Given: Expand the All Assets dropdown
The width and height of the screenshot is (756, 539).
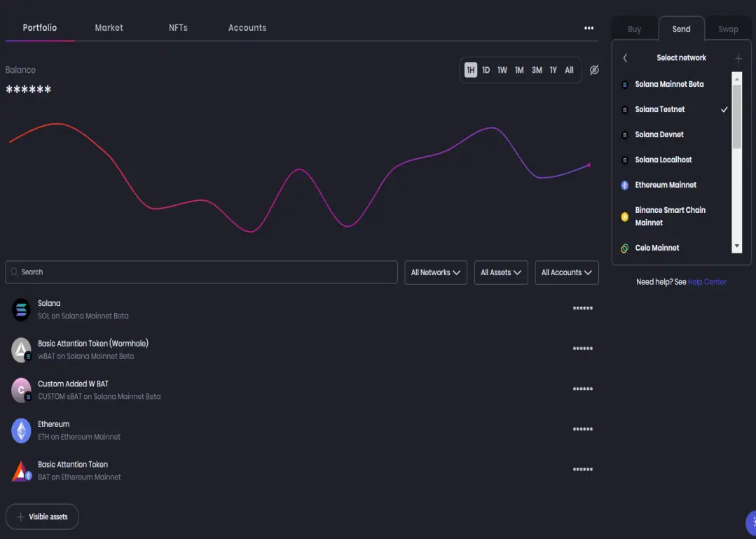Looking at the screenshot, I should 501,272.
